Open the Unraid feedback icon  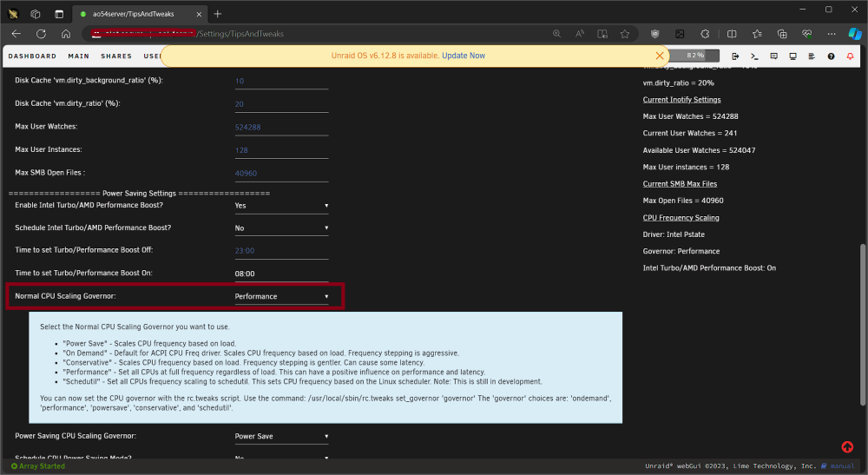[773, 56]
